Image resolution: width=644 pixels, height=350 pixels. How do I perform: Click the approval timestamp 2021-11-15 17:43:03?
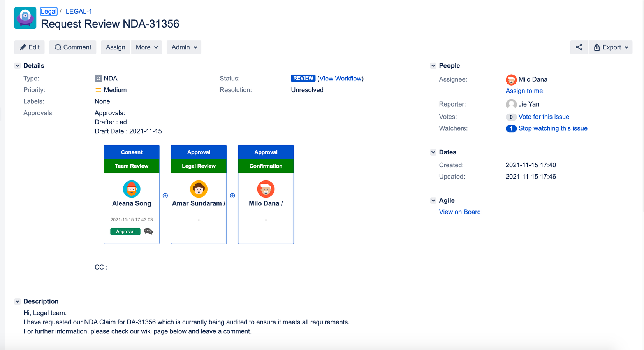[132, 220]
